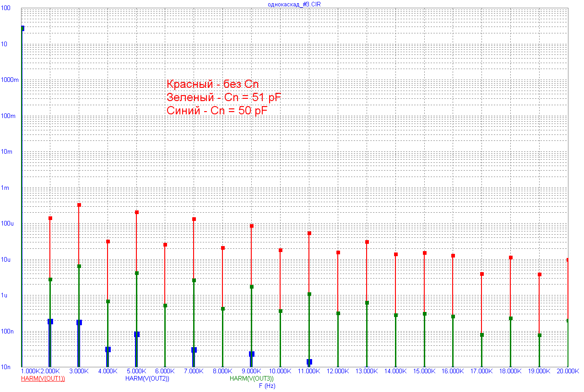Viewport: 584px width, 392px height.
Task: Click the X-axis label 11.000K
Action: point(309,371)
